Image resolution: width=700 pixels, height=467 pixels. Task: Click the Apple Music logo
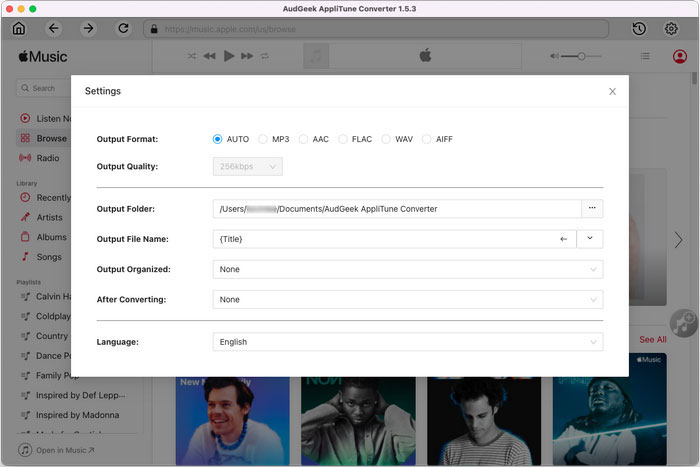(x=43, y=57)
